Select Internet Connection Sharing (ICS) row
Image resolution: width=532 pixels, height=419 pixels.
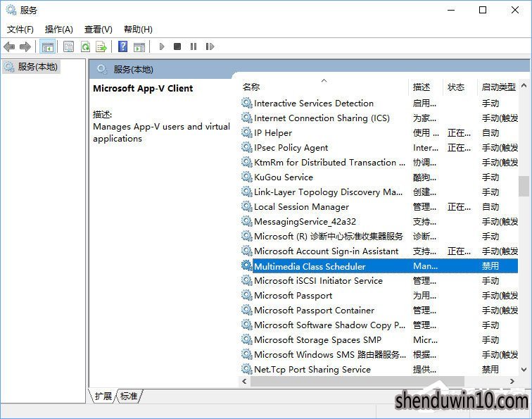(x=379, y=118)
